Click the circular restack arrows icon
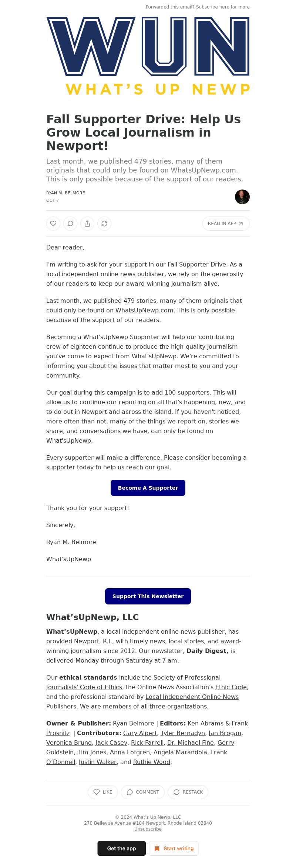This screenshot has height=868, width=296. (x=104, y=224)
